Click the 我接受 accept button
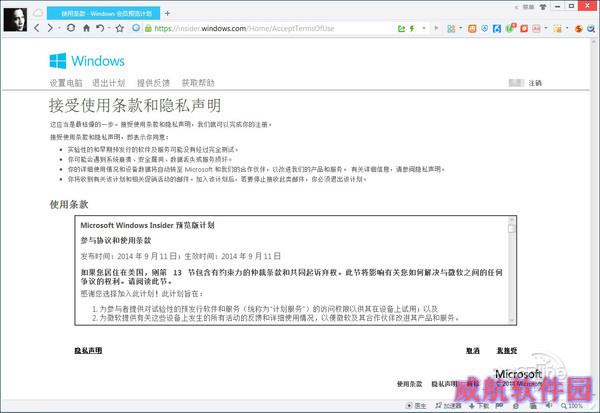Viewport: 600px width, 413px height. pyautogui.click(x=507, y=350)
